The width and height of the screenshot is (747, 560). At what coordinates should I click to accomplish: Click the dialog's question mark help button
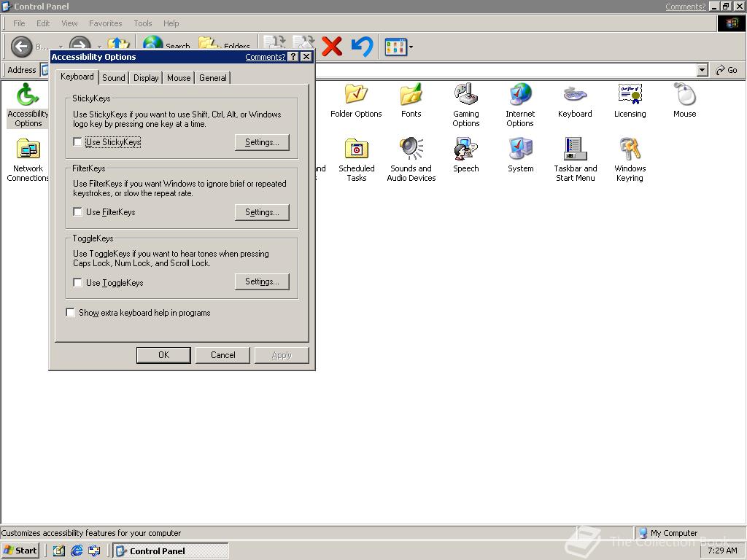(293, 57)
